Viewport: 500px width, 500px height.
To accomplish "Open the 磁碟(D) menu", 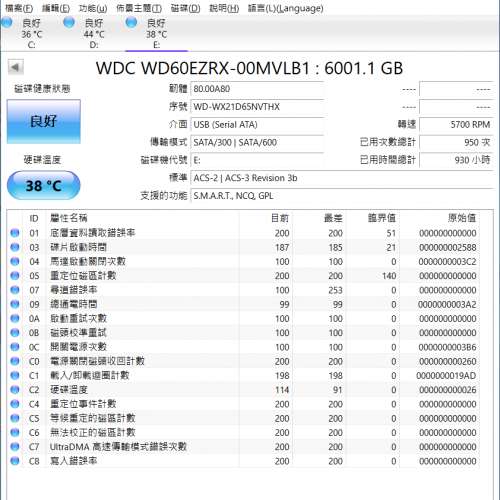I will pyautogui.click(x=185, y=8).
